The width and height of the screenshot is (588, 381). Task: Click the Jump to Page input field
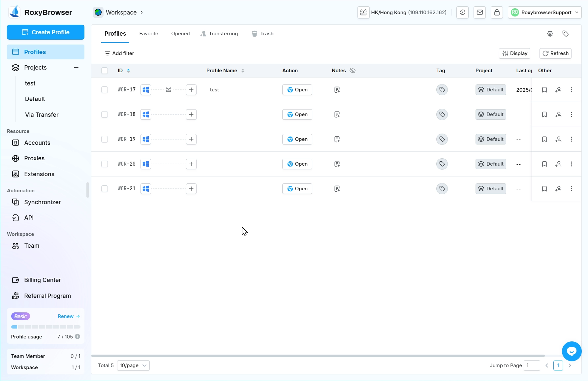coord(532,365)
